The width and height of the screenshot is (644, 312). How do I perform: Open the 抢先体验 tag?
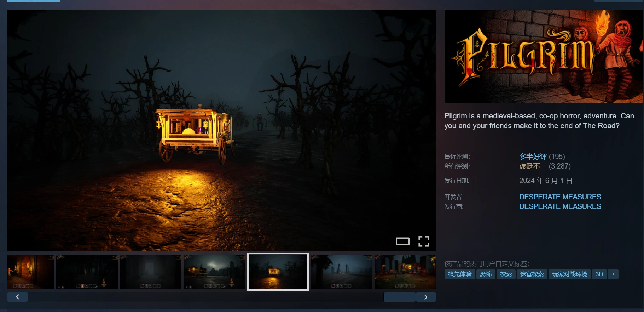460,274
